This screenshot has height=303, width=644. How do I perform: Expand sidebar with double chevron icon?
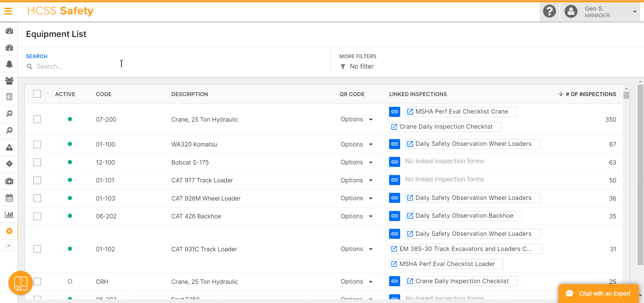point(9,246)
